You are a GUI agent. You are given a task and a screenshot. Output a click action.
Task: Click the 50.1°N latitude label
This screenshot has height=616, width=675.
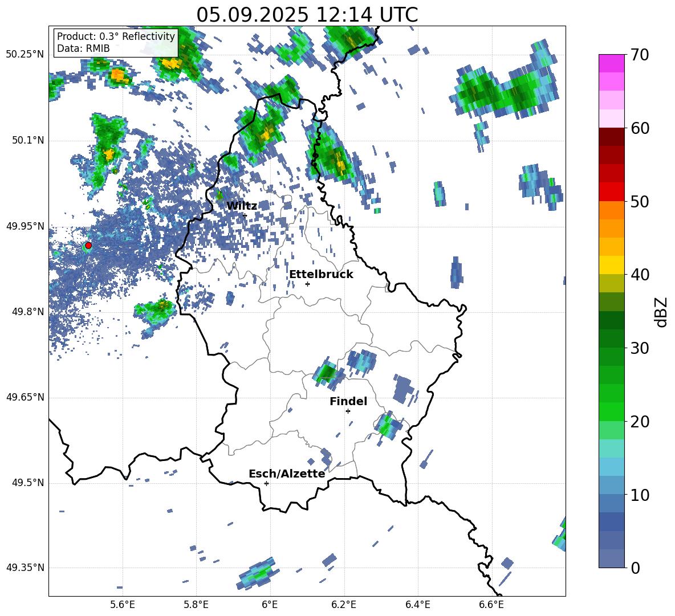pyautogui.click(x=28, y=141)
